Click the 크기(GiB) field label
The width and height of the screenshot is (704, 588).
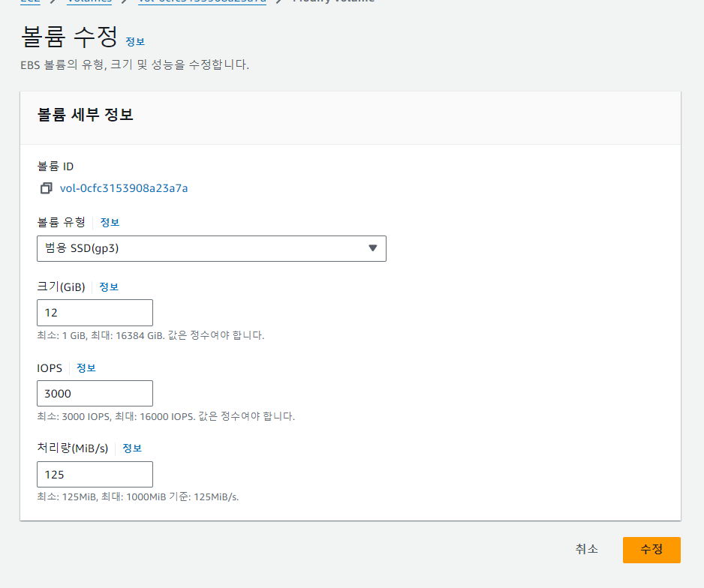[61, 287]
